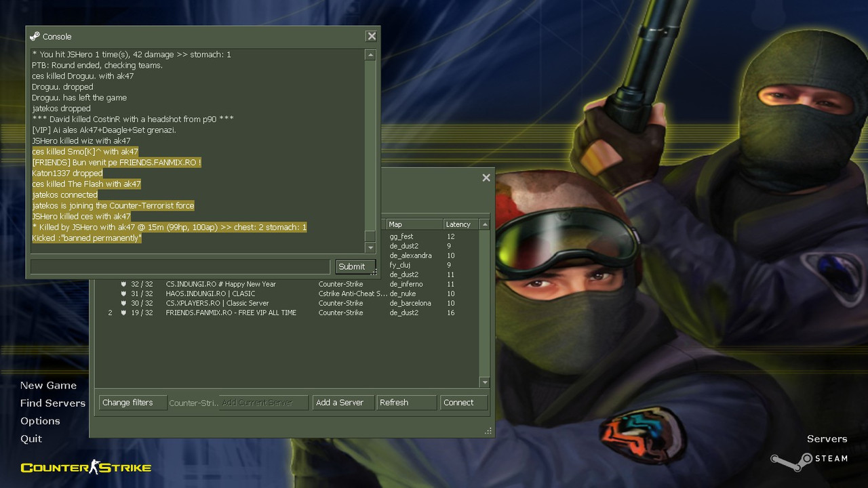Click the de_alexandra map entry
This screenshot has width=868, height=488.
tap(411, 256)
